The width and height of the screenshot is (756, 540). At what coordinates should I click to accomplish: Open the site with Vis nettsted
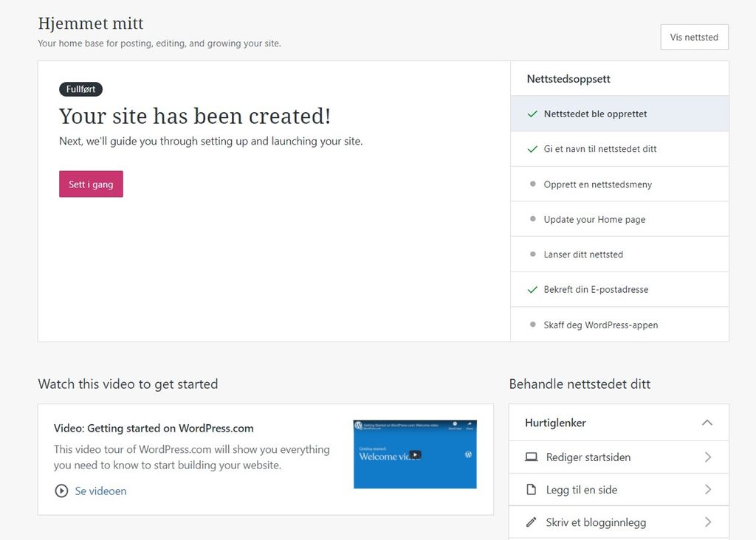(694, 37)
